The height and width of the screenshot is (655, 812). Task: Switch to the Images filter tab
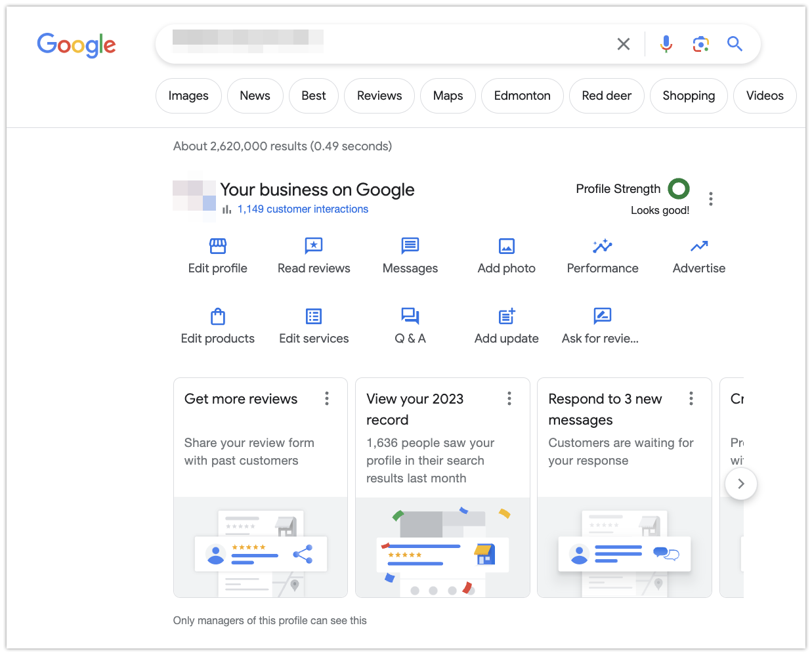188,96
